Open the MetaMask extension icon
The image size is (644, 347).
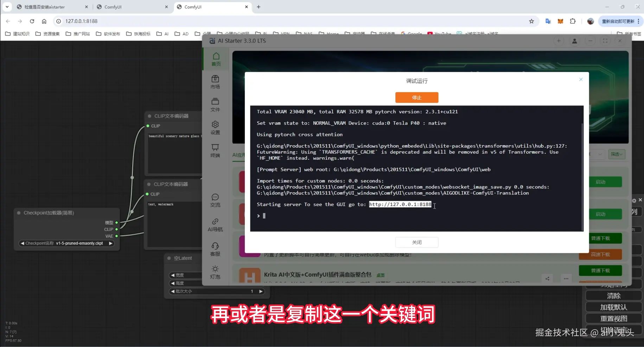(560, 21)
